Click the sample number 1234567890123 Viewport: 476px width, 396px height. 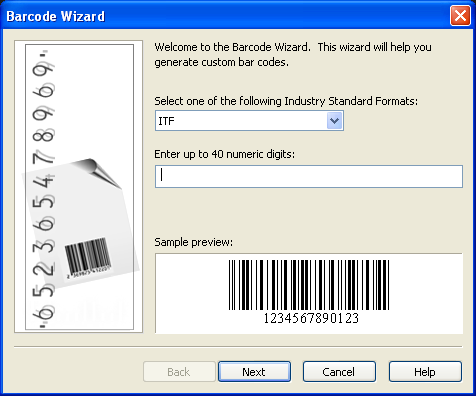click(x=311, y=318)
